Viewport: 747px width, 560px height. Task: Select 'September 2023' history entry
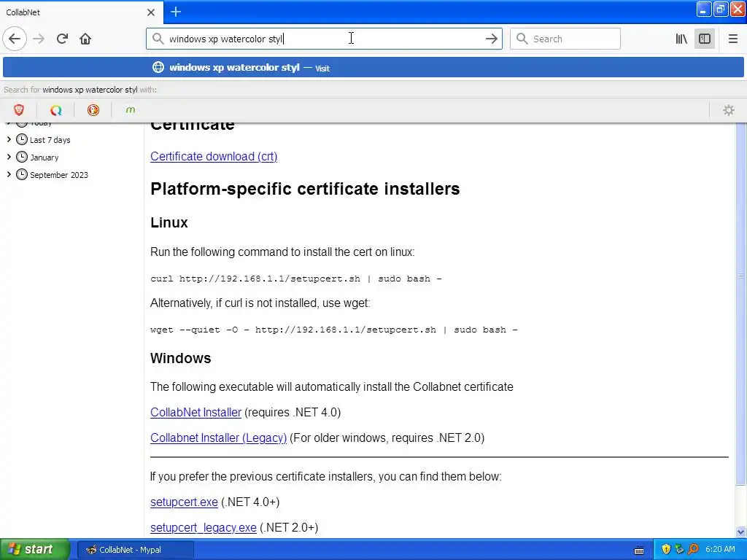click(x=59, y=175)
